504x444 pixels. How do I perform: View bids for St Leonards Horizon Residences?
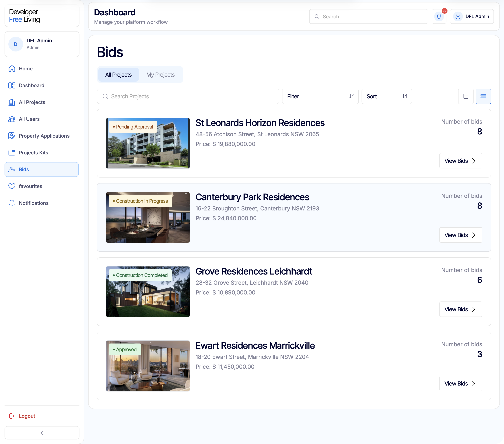[460, 161]
